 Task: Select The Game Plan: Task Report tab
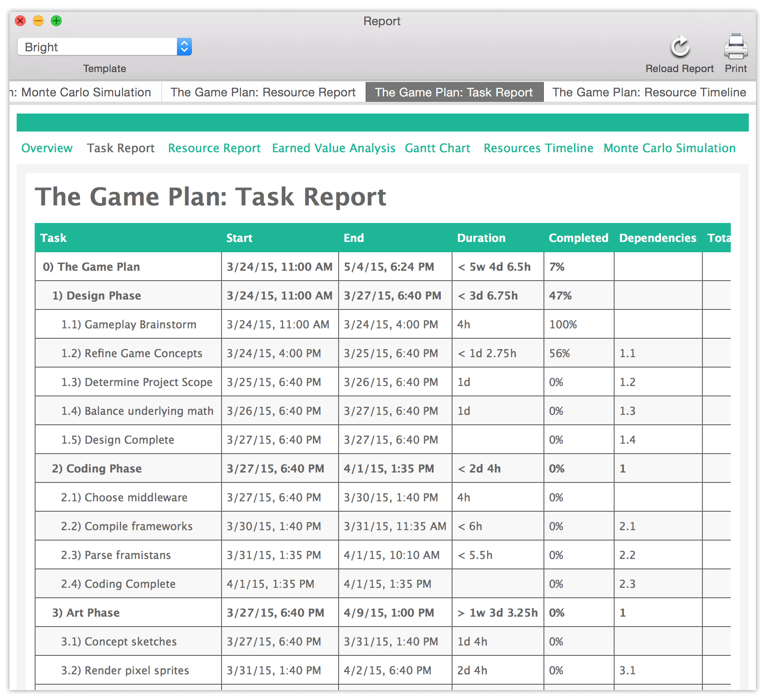pos(454,92)
